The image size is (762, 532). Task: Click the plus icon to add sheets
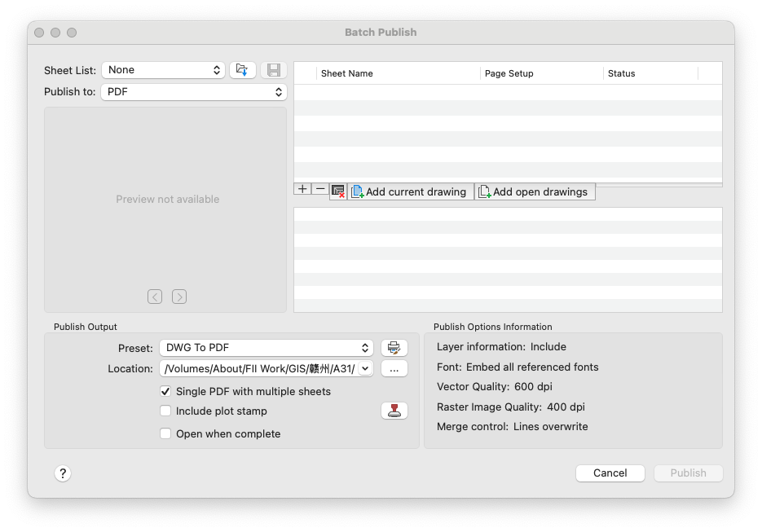[x=302, y=189]
